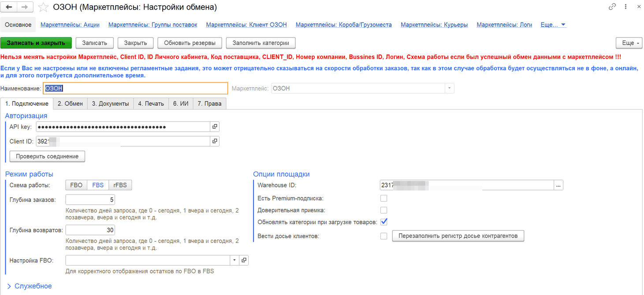The height and width of the screenshot is (295, 644).
Task: Go back with the left arrow button
Action: coord(9,7)
